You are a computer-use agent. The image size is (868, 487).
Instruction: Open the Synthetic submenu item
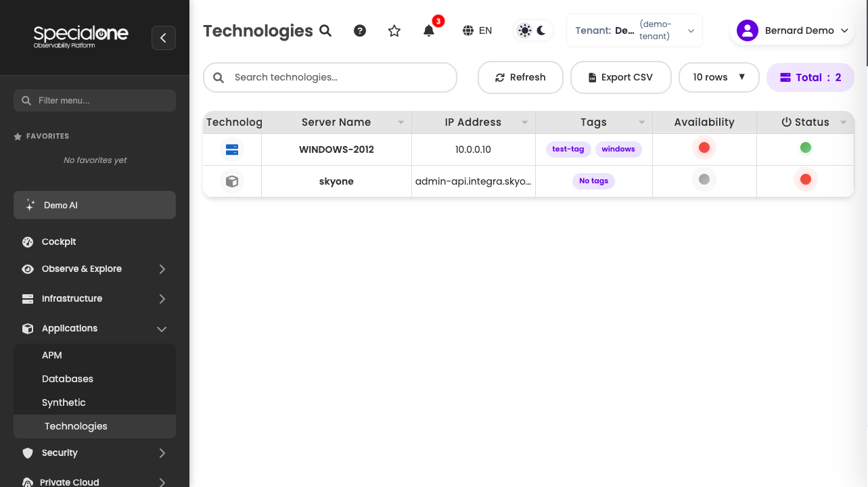[x=95, y=402]
